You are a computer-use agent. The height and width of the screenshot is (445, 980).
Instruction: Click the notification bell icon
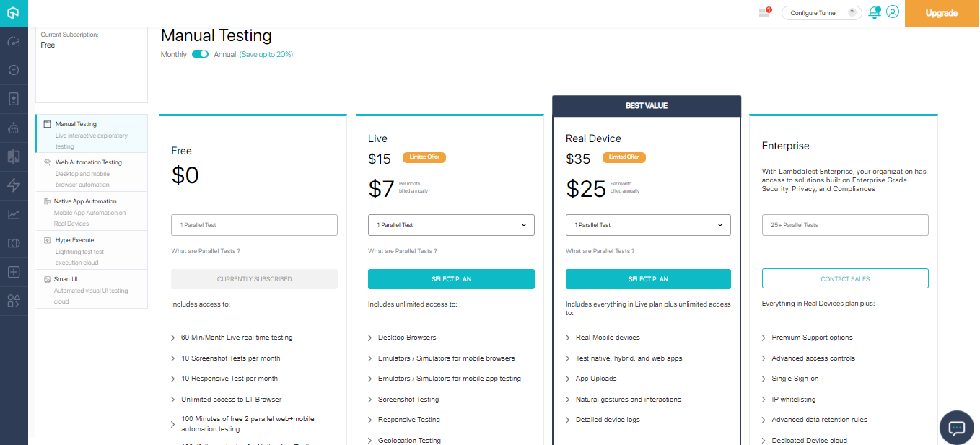[875, 12]
